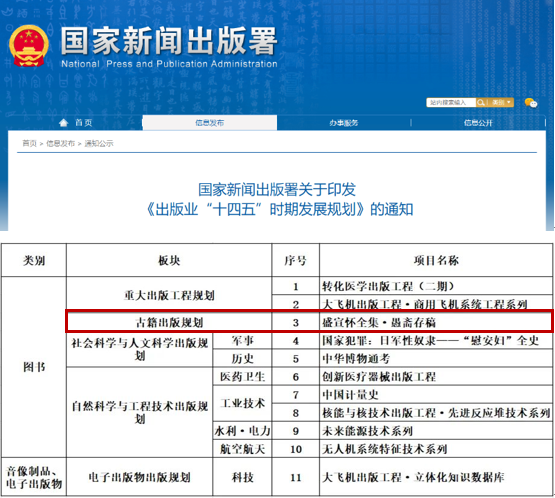Screen dimensions: 555x498
Task: Click the title line 《出版业“十四五”时期发展规划》的通知
Action: click(280, 209)
